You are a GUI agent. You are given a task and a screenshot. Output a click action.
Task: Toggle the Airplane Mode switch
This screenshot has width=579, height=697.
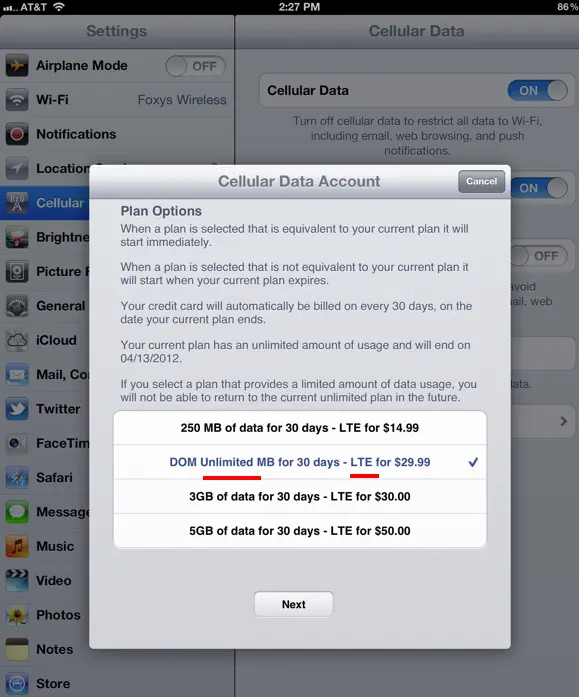coord(196,66)
